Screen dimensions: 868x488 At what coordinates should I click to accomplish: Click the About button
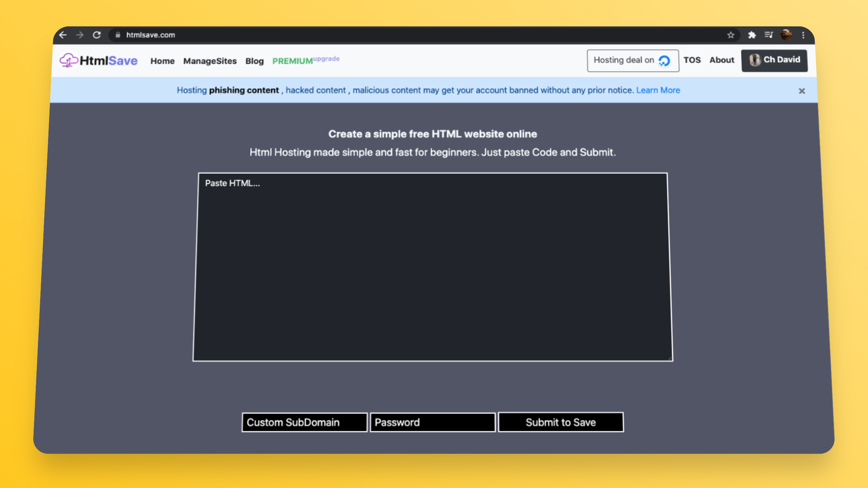coord(722,60)
